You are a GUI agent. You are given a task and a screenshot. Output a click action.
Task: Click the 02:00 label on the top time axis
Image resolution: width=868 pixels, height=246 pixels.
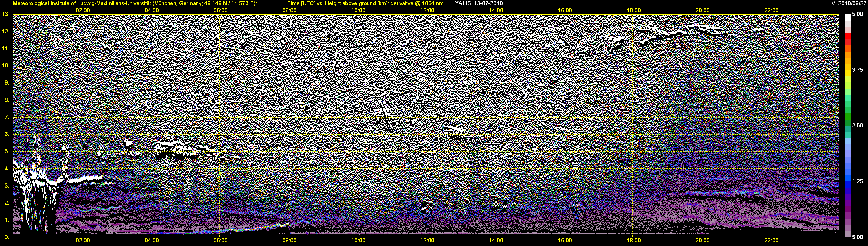coord(82,10)
